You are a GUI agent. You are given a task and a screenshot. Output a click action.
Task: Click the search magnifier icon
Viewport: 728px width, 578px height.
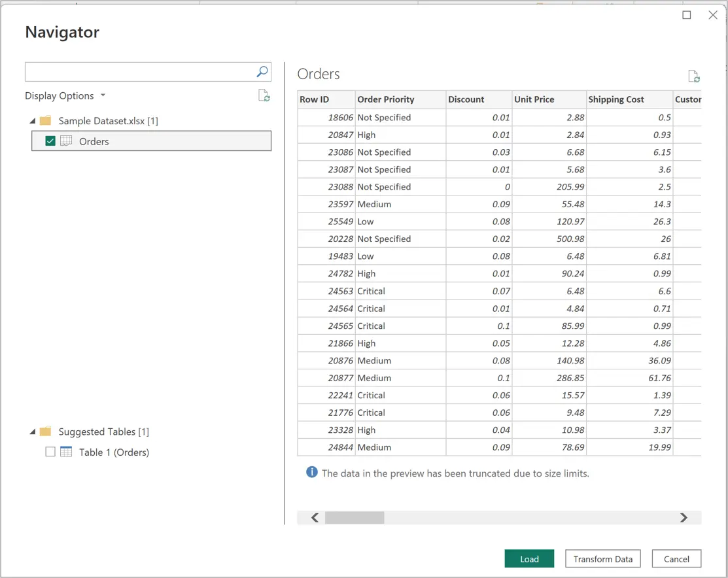(262, 71)
